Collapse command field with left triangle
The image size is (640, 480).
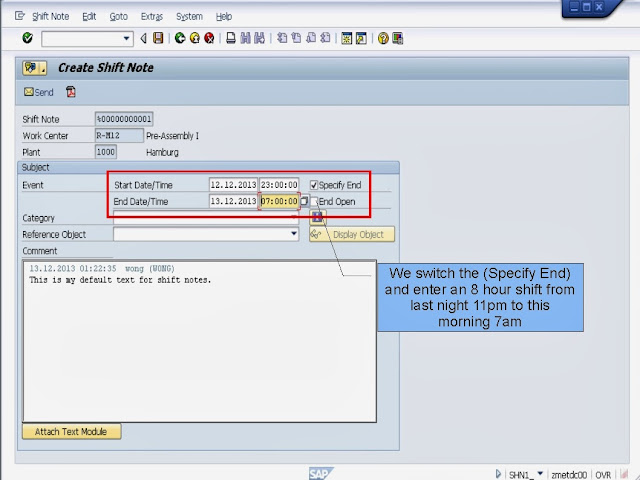143,38
